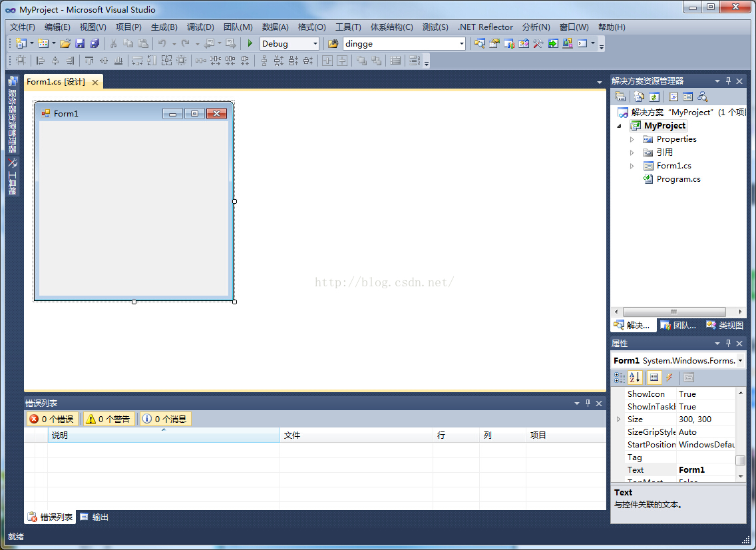Click the Find in Files icon
756x550 pixels.
click(333, 43)
